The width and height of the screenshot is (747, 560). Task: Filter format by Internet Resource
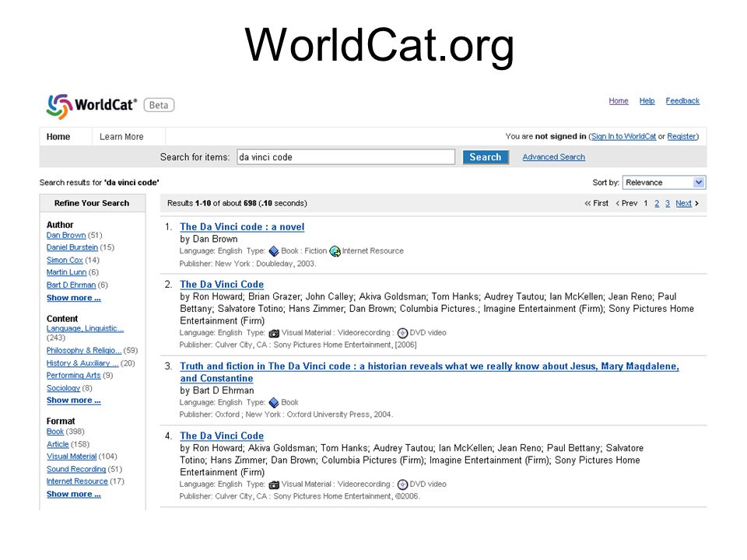click(77, 481)
